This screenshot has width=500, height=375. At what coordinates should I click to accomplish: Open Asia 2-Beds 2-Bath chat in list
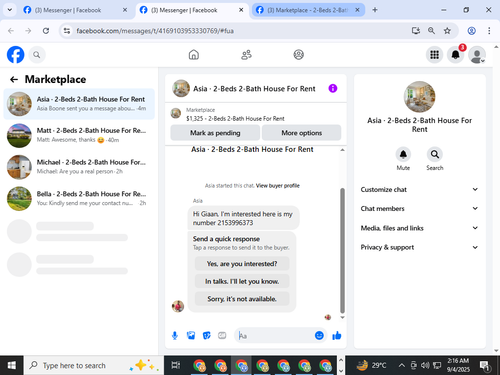coord(79,104)
